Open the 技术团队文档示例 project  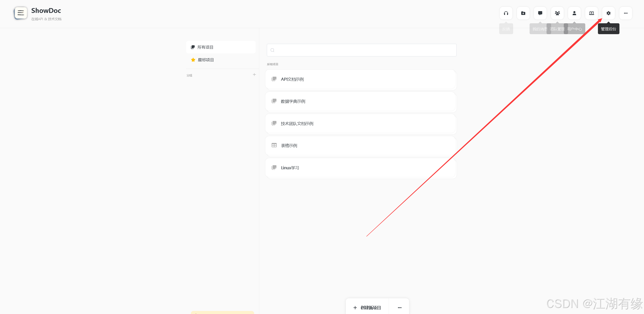360,123
